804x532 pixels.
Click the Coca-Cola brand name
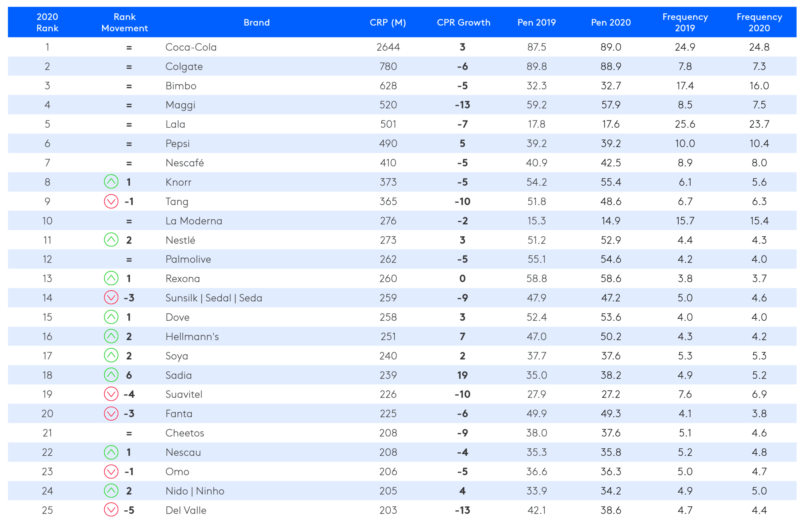pos(191,47)
